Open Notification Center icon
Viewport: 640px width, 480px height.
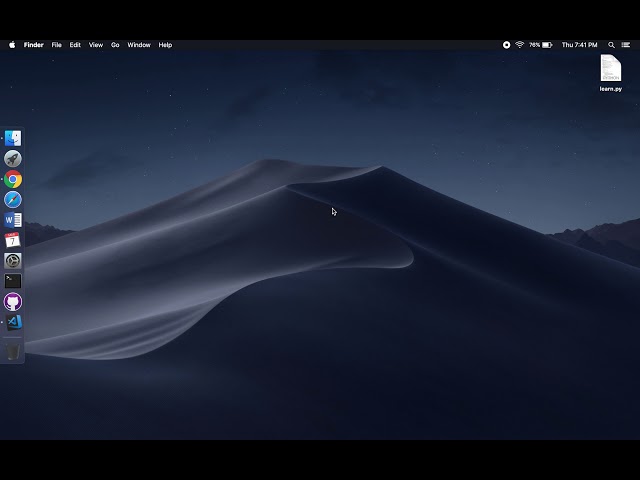coord(626,45)
